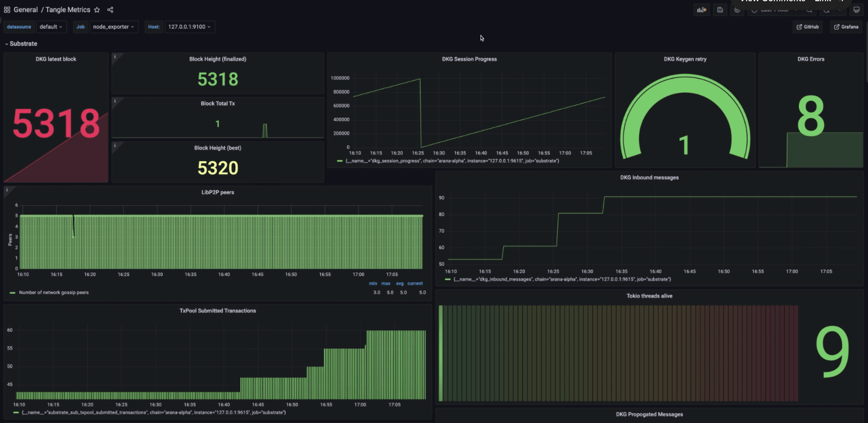Screen dimensions: 868x423
Task: Open DKG Propogated Messages panel title menu
Action: tap(649, 415)
